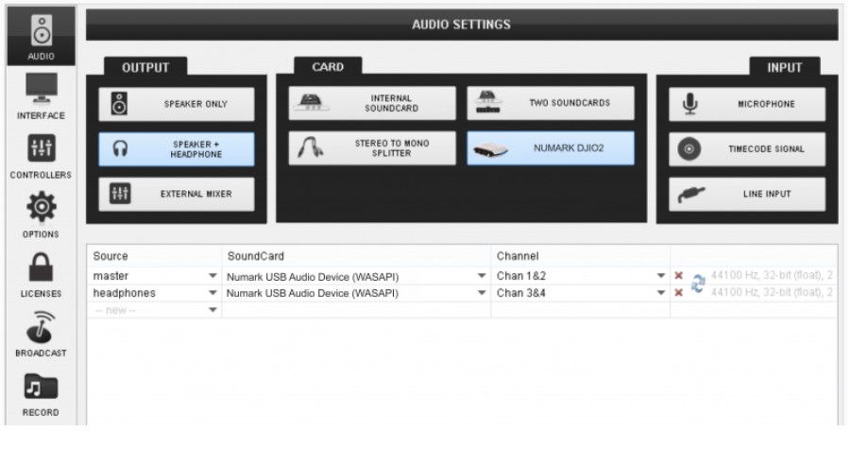Choose Internal Soundcard option
The height and width of the screenshot is (450, 868).
pyautogui.click(x=372, y=103)
